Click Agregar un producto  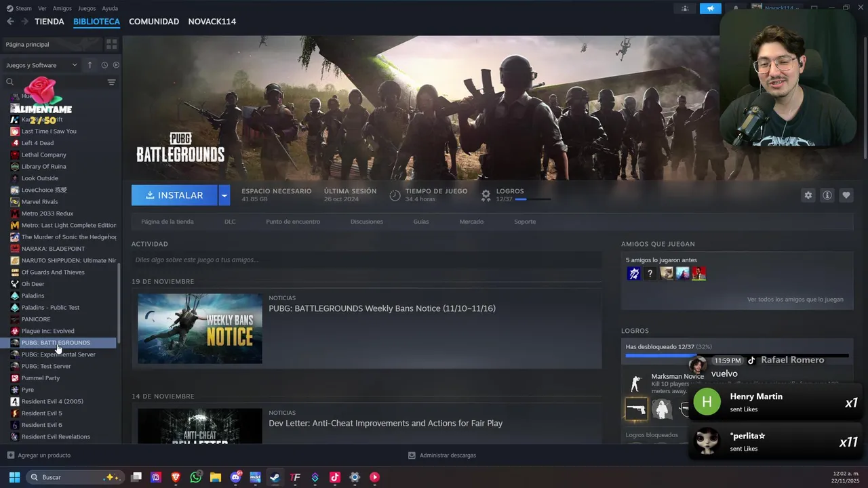[x=39, y=455]
